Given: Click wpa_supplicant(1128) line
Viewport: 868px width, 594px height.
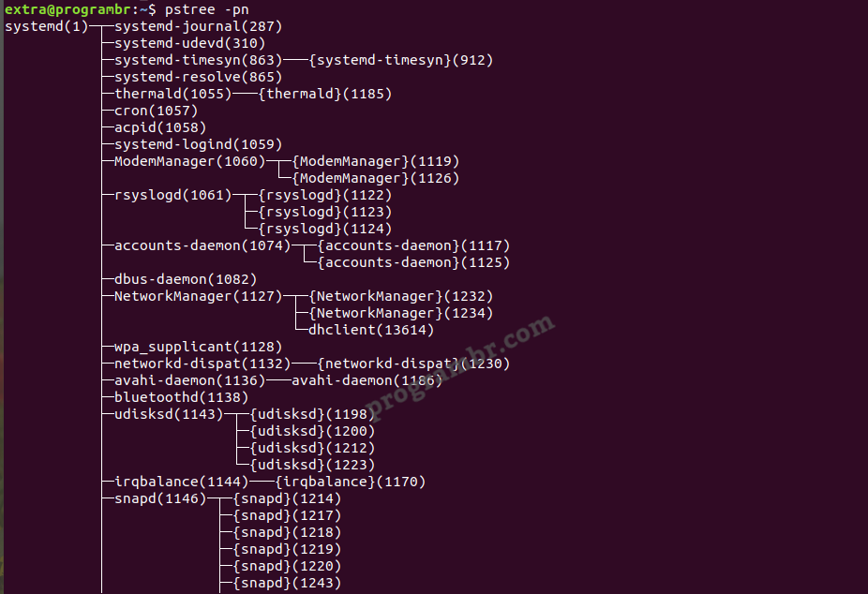Looking at the screenshot, I should 198,347.
